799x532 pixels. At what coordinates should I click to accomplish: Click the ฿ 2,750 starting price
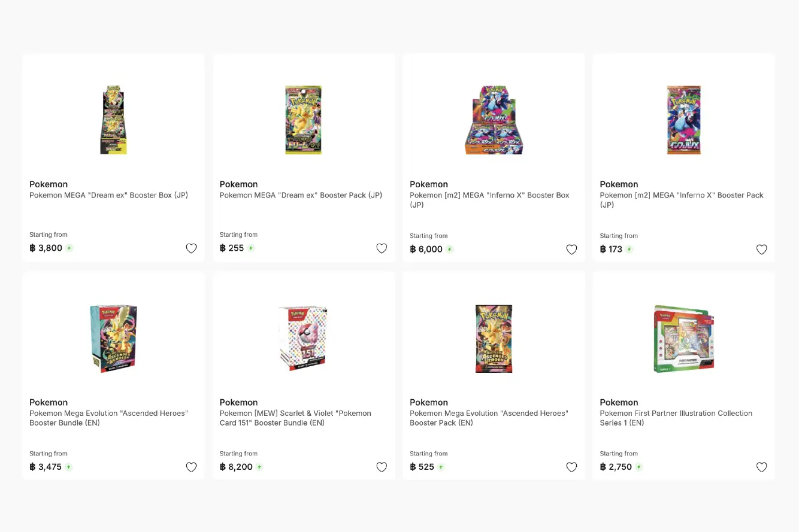[x=616, y=467]
